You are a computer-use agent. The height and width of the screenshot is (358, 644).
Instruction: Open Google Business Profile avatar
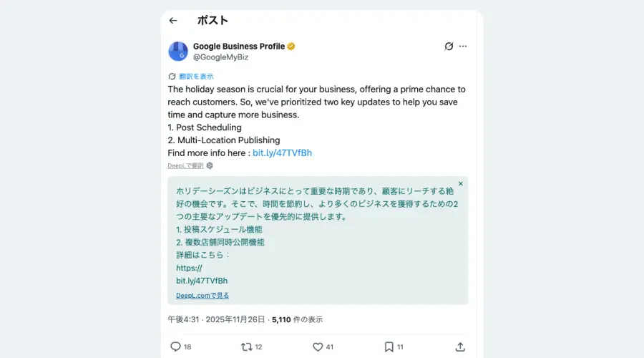click(178, 52)
